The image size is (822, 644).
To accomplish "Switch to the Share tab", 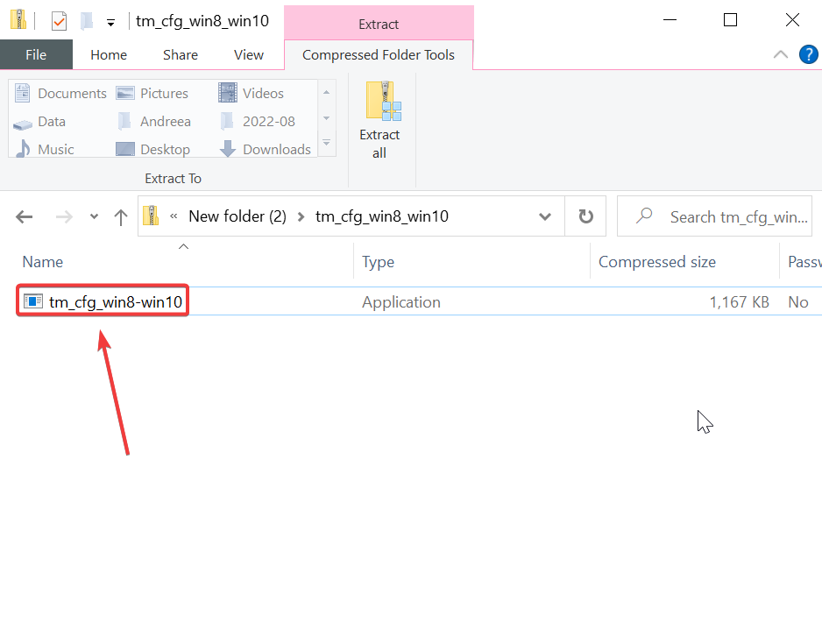I will tap(181, 54).
